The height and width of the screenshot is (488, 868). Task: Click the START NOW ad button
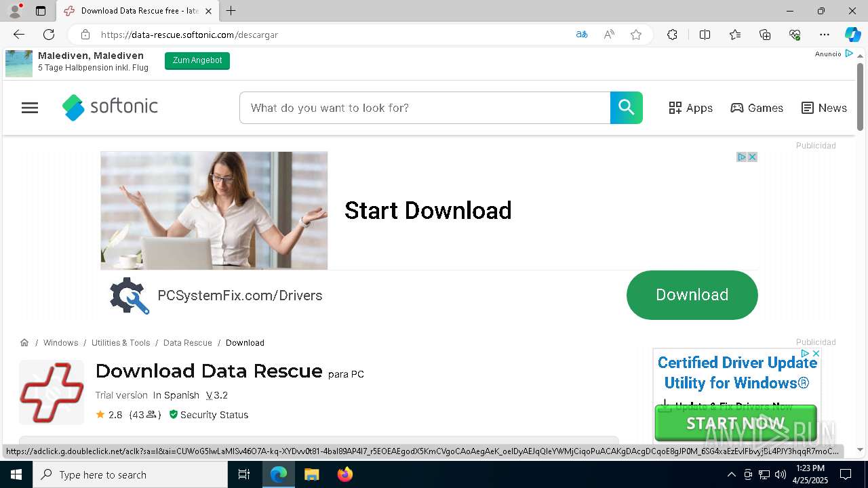coord(736,423)
